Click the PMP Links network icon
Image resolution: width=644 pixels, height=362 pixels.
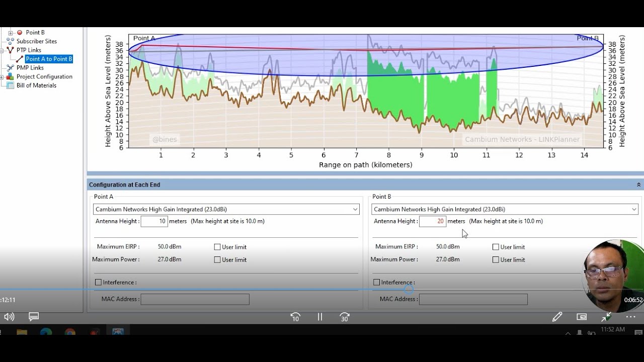[x=10, y=68]
